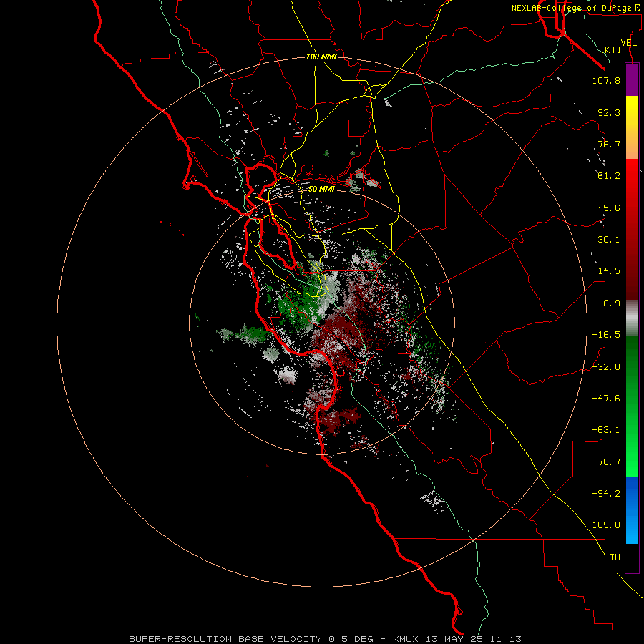
Task: Click the -32.0 velocity scale value
Action: (606, 367)
